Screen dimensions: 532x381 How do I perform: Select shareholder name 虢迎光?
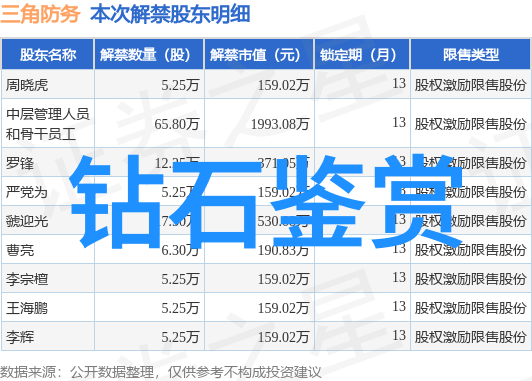pyautogui.click(x=27, y=222)
